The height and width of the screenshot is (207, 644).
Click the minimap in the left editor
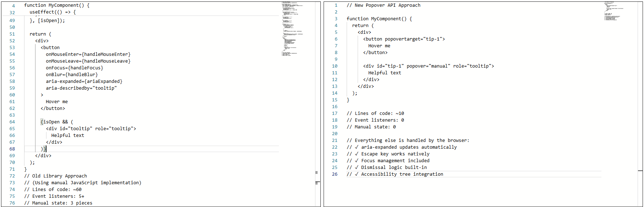[x=293, y=28]
